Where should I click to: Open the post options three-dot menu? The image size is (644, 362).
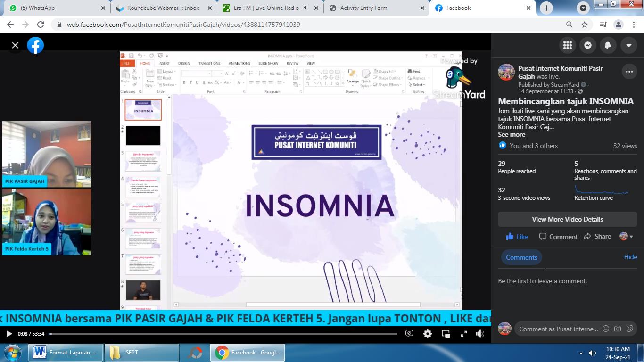629,72
